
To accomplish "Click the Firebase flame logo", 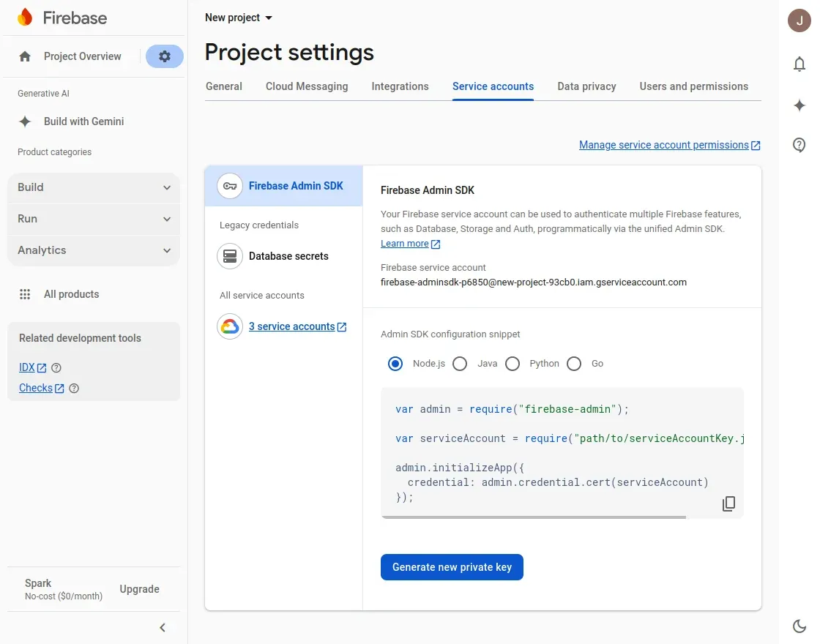I will (25, 18).
